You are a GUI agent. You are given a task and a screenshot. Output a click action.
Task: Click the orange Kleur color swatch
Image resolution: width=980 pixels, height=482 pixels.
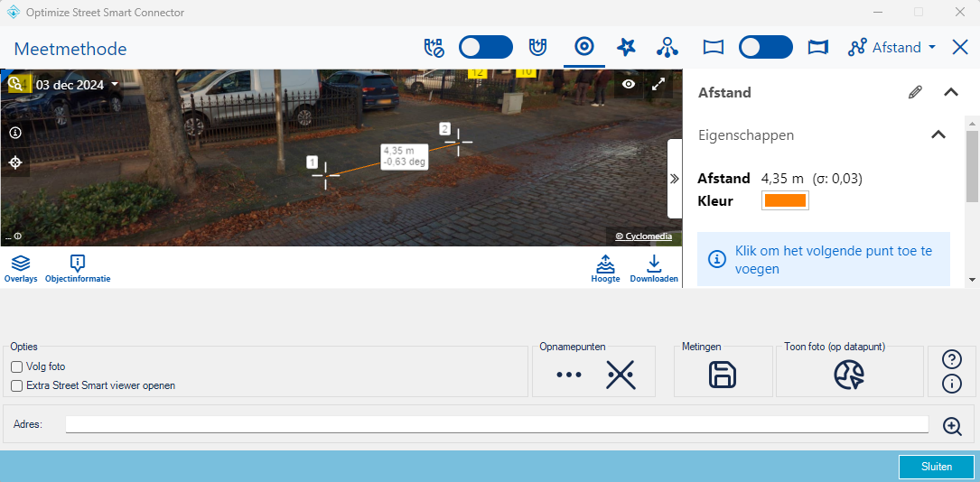(785, 200)
